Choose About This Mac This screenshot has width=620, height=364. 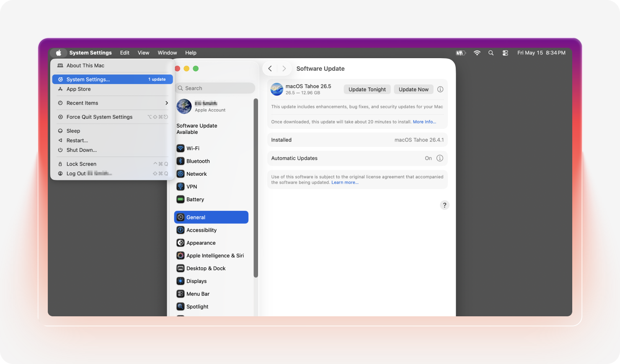click(x=113, y=66)
